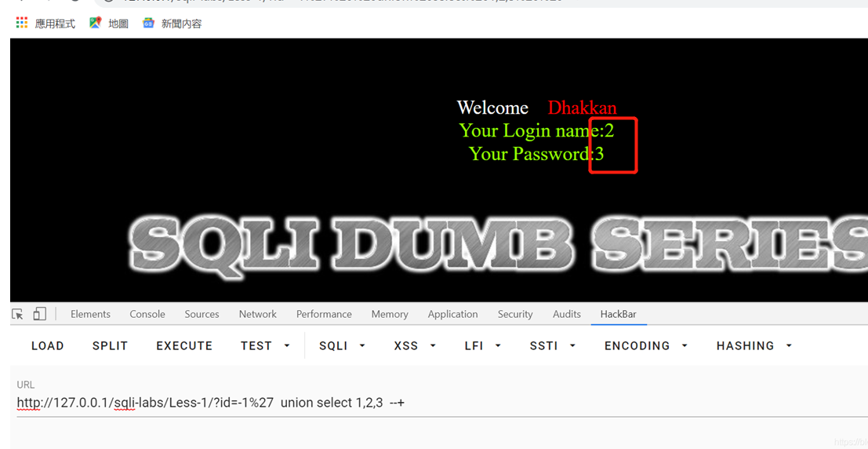Open the Network tab
The width and height of the screenshot is (868, 449).
[x=257, y=314]
